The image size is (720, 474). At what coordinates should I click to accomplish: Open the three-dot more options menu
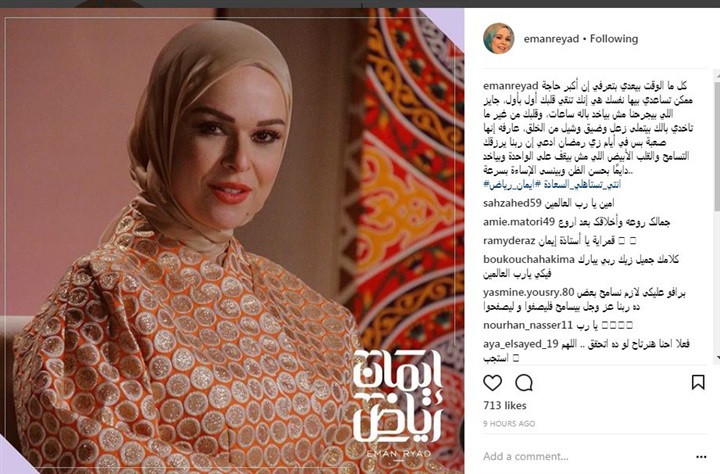pos(701,457)
